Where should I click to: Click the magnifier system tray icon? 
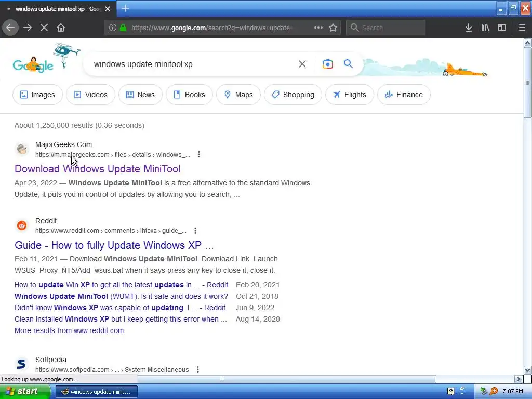[494, 391]
